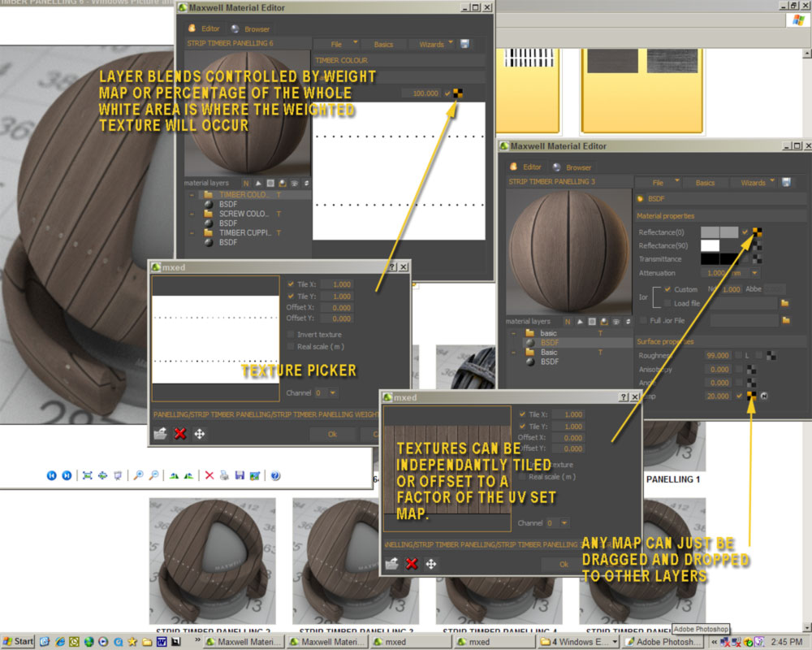
Task: Click the checkerboard weight map icon beside 100.000
Action: (457, 93)
